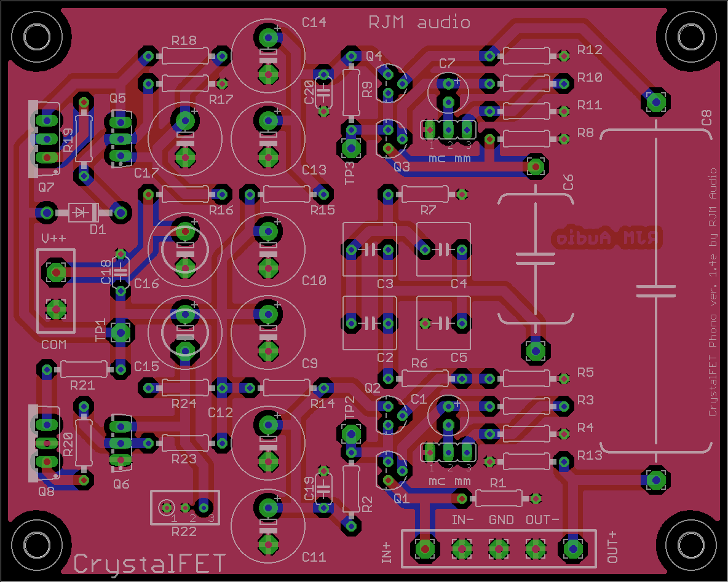Select the R8 resistor label
Viewport: 728px width, 582px height.
[585, 133]
